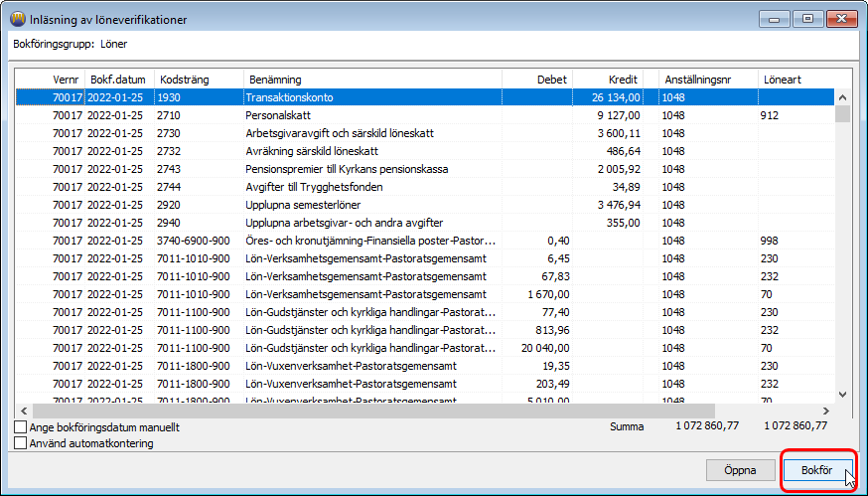Click Debet column header
868x496 pixels.
coord(537,80)
